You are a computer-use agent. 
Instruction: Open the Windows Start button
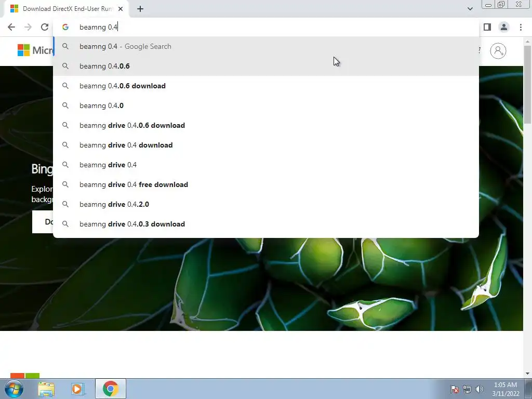(x=14, y=389)
